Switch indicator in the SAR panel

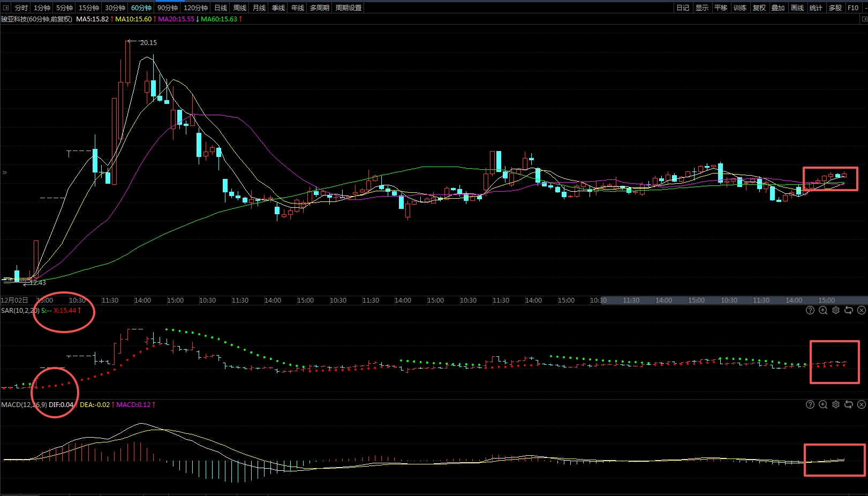coord(849,310)
